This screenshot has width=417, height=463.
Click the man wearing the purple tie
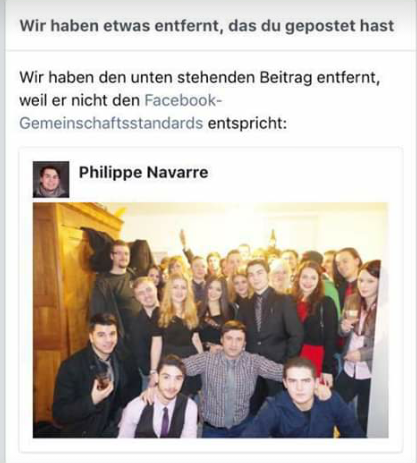coord(163,400)
